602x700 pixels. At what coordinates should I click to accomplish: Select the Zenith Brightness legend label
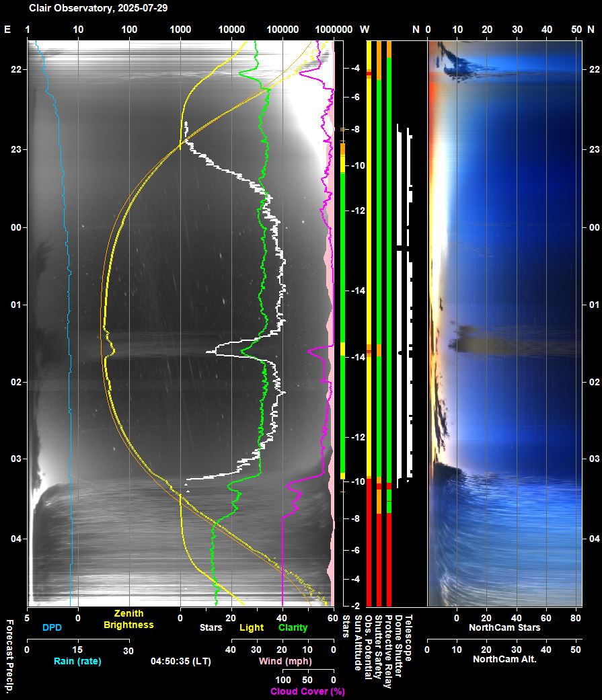pos(128,619)
